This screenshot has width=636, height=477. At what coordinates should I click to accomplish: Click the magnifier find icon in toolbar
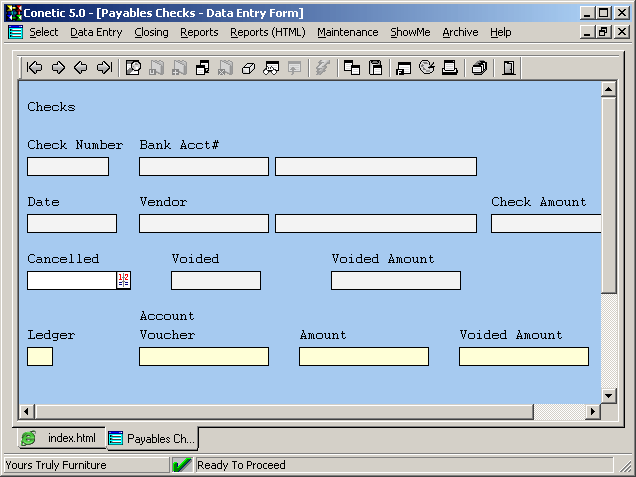[133, 68]
